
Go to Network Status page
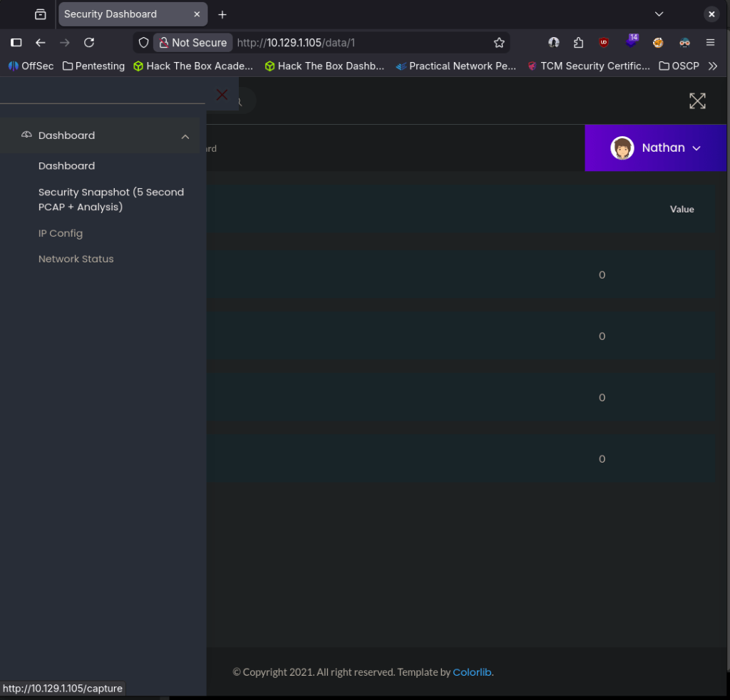click(76, 259)
